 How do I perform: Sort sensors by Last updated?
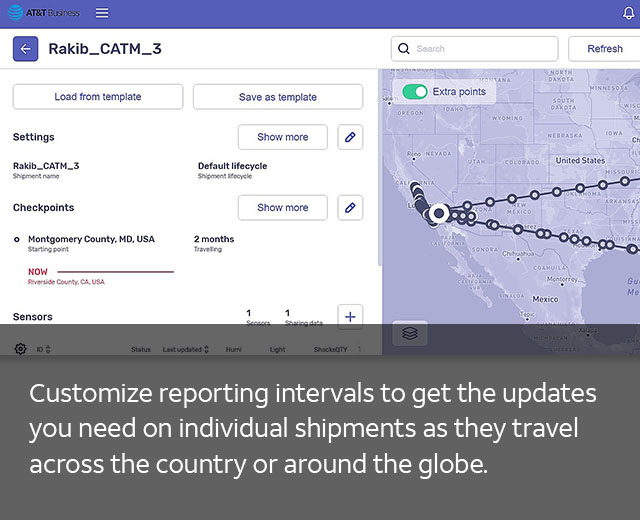186,350
